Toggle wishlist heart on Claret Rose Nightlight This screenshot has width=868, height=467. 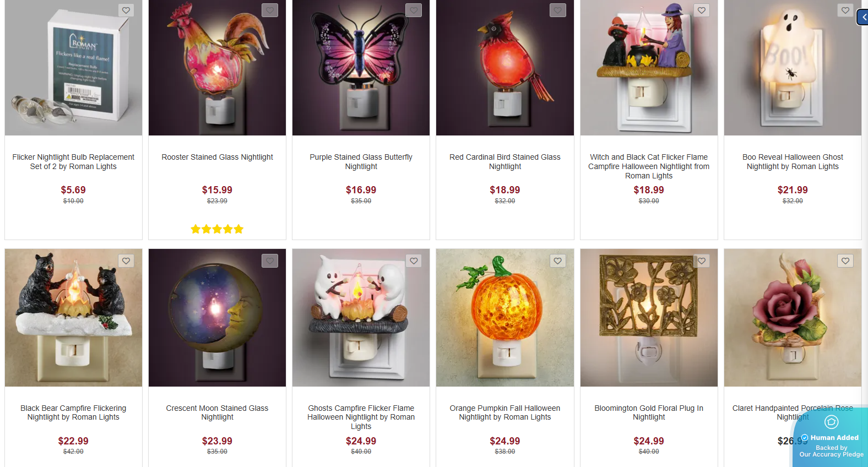(x=845, y=261)
